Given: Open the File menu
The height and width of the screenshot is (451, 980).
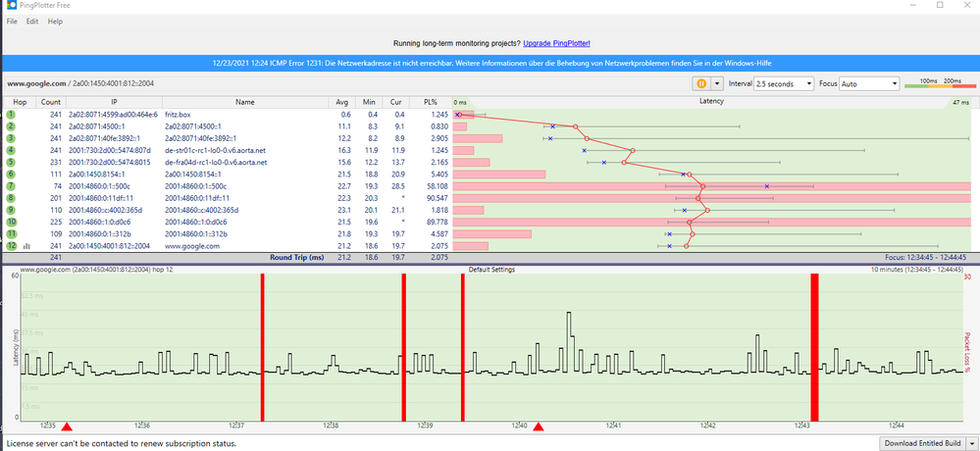Looking at the screenshot, I should pyautogui.click(x=12, y=22).
